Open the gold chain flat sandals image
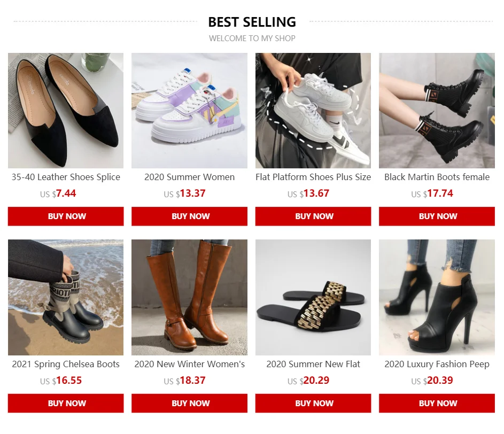This screenshot has height=434, width=504. [x=313, y=297]
